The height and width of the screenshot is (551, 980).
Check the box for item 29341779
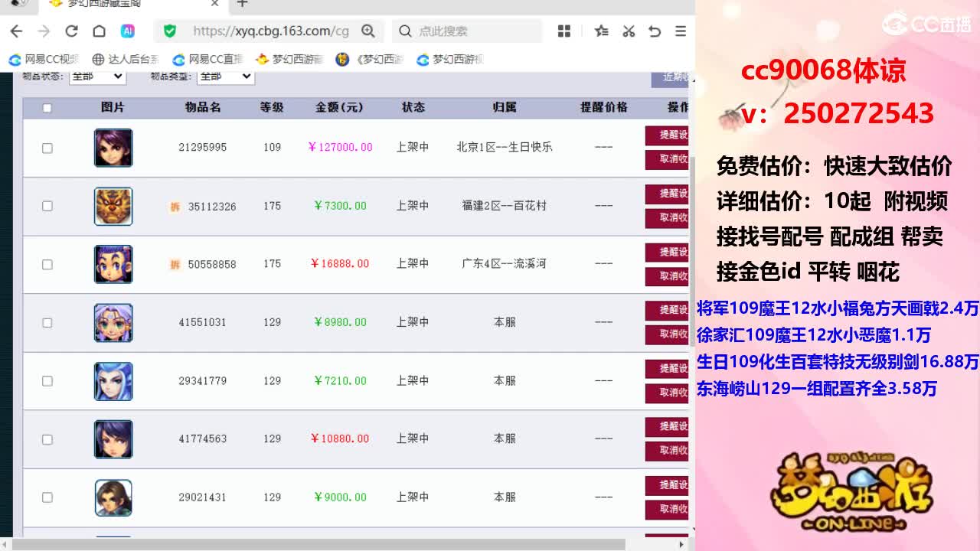(x=47, y=380)
